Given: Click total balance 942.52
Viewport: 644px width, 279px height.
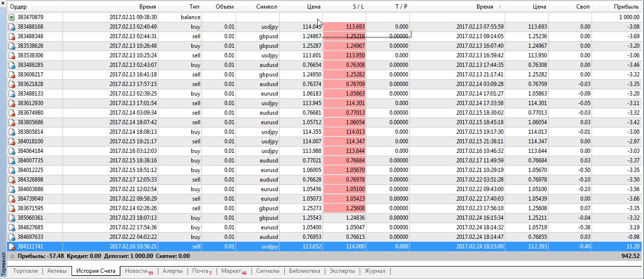Looking at the screenshot, I should coord(630,256).
